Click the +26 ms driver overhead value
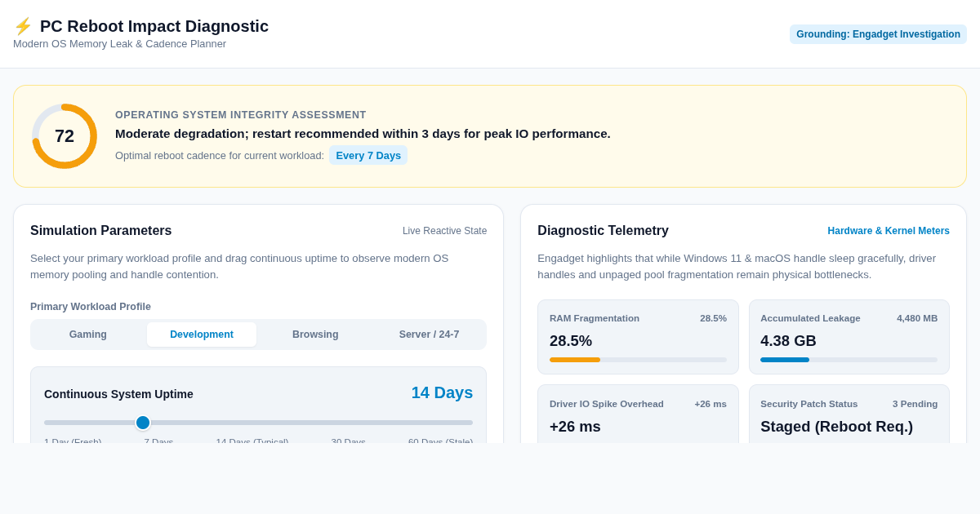 [x=575, y=427]
